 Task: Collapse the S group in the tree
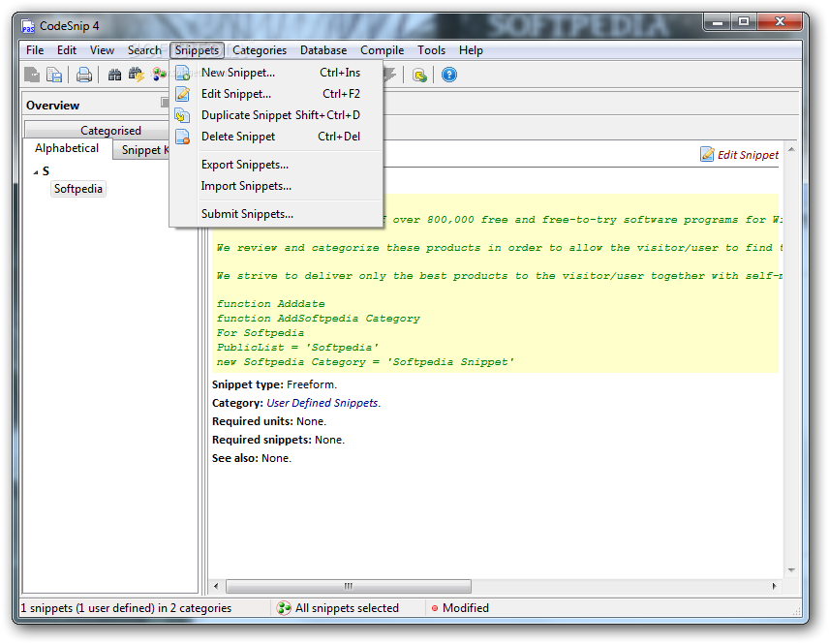(36, 171)
